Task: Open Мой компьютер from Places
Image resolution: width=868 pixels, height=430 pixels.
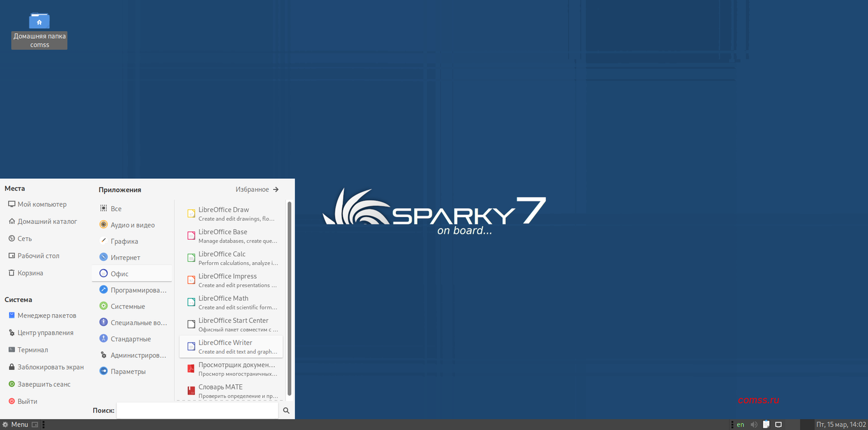Action: click(38, 204)
